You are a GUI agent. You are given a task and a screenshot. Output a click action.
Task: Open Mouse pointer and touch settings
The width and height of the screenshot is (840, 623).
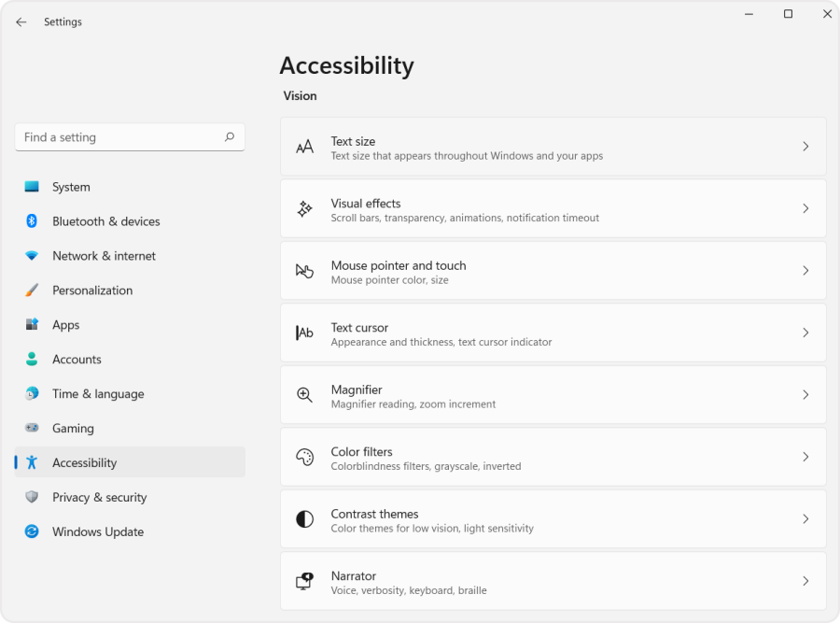[553, 270]
